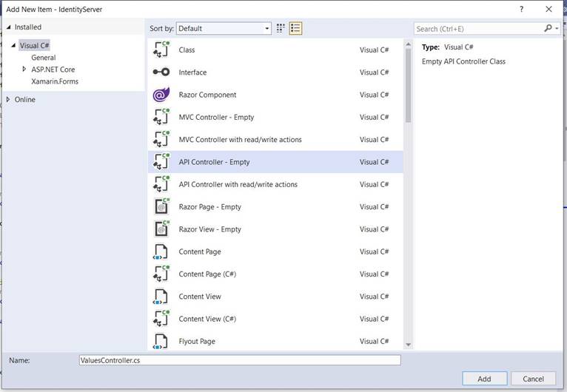Click the Add button

pos(485,379)
